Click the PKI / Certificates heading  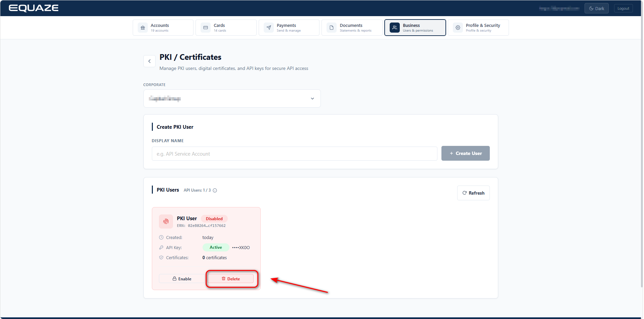pos(190,57)
